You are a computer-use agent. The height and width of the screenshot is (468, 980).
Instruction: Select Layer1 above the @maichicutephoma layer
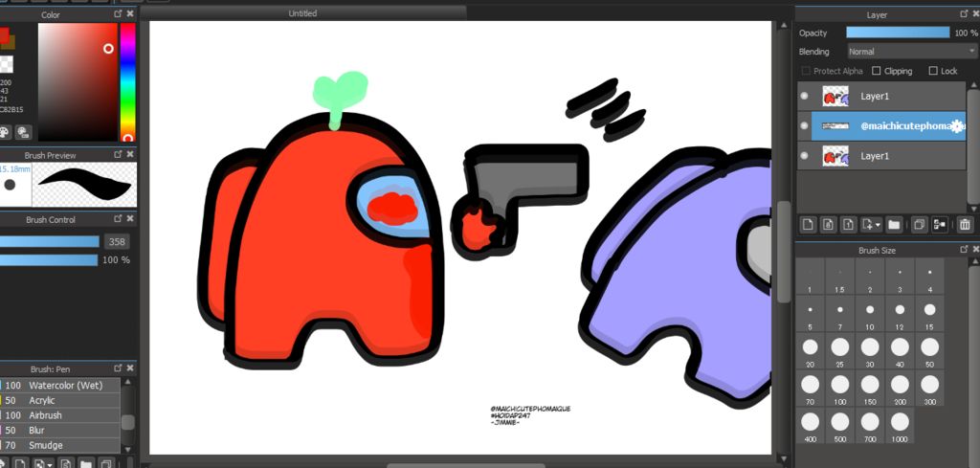(881, 97)
